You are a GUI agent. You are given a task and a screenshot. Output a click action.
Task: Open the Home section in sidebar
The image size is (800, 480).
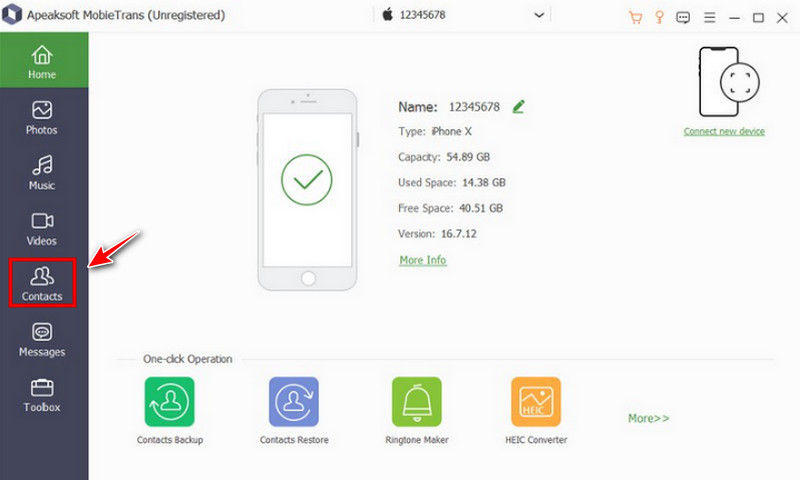pos(44,60)
